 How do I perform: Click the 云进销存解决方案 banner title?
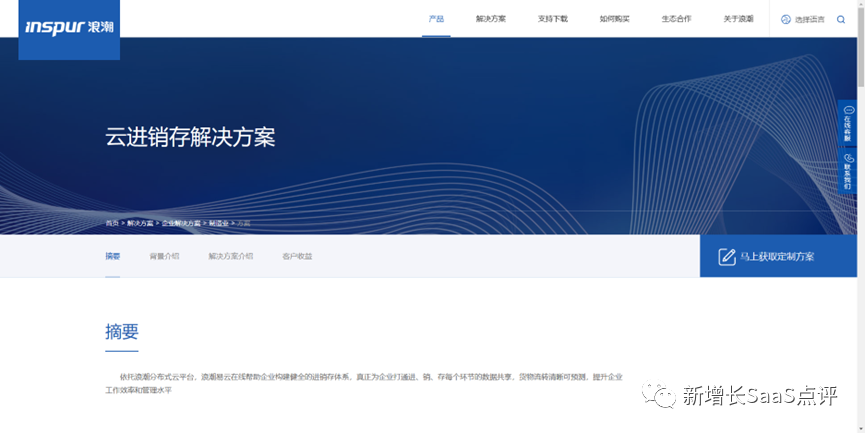point(190,137)
